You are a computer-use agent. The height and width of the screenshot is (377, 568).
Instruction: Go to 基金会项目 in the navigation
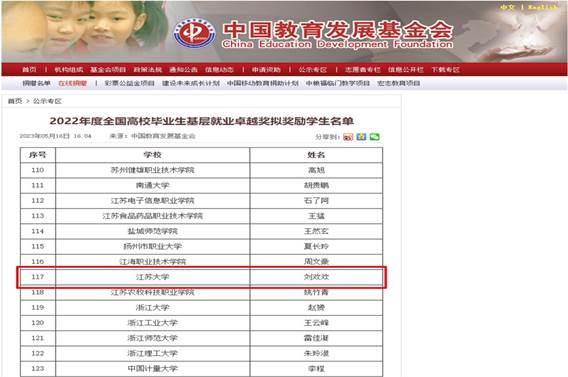coord(108,70)
